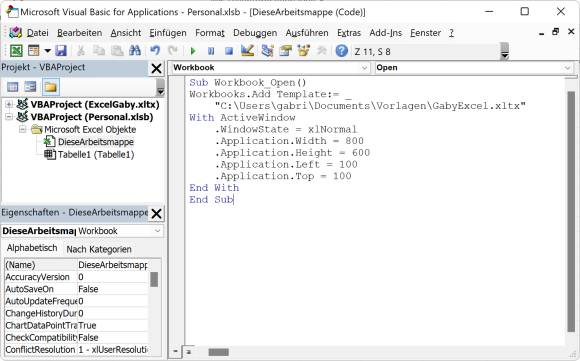Click the View Object icon in Project panel

coord(30,87)
